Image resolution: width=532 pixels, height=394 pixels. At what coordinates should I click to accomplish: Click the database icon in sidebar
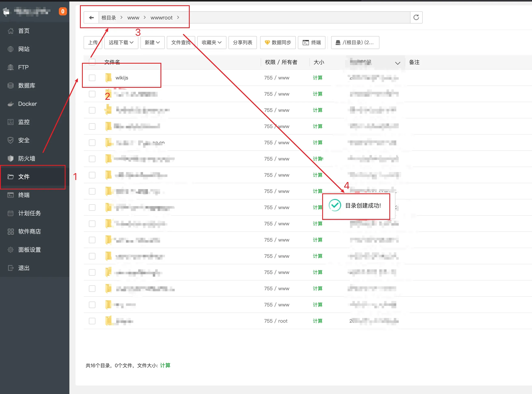click(x=11, y=85)
